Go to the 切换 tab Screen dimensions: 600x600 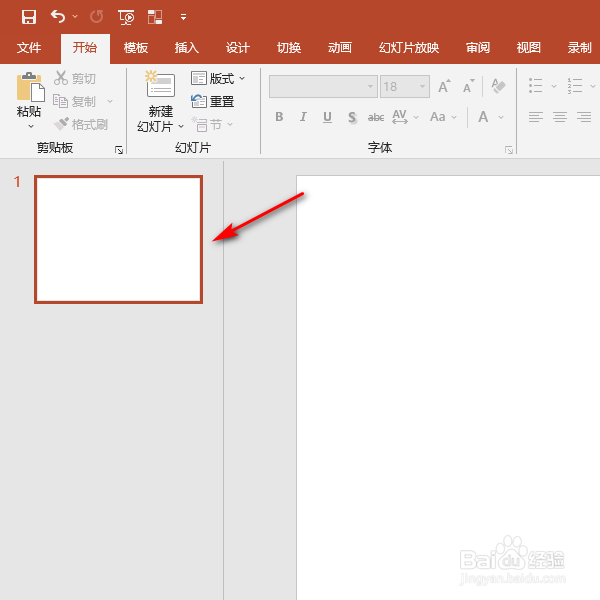tap(289, 48)
